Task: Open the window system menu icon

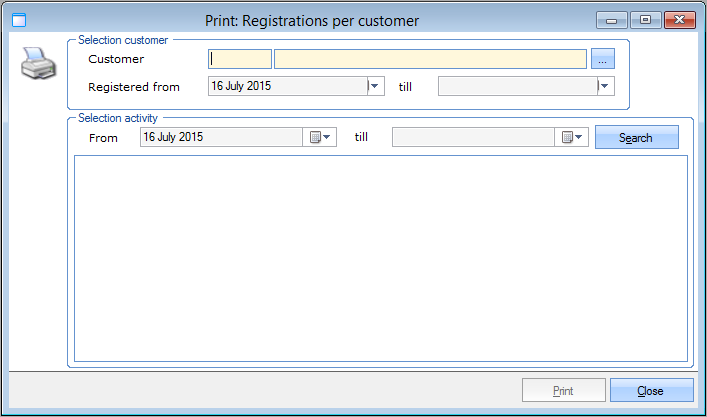Action: click(x=17, y=20)
